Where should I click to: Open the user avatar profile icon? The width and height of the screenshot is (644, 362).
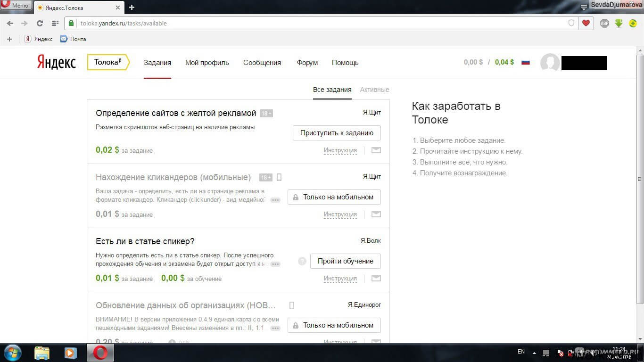(x=550, y=63)
